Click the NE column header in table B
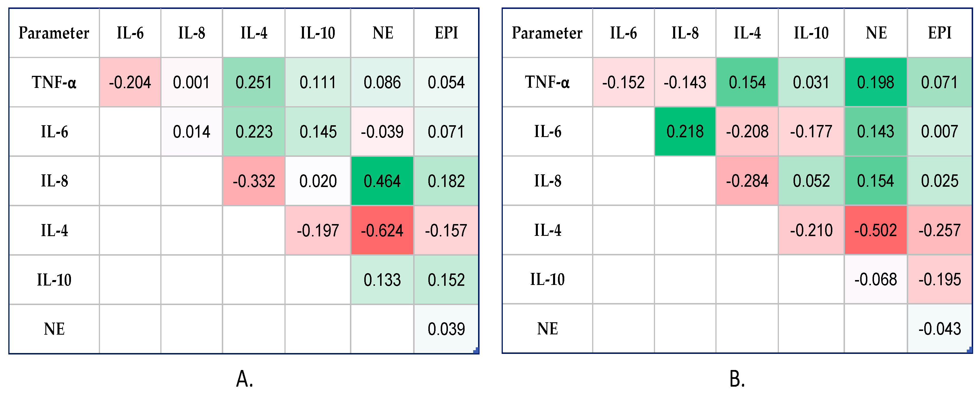Image resolution: width=980 pixels, height=401 pixels. [x=876, y=33]
